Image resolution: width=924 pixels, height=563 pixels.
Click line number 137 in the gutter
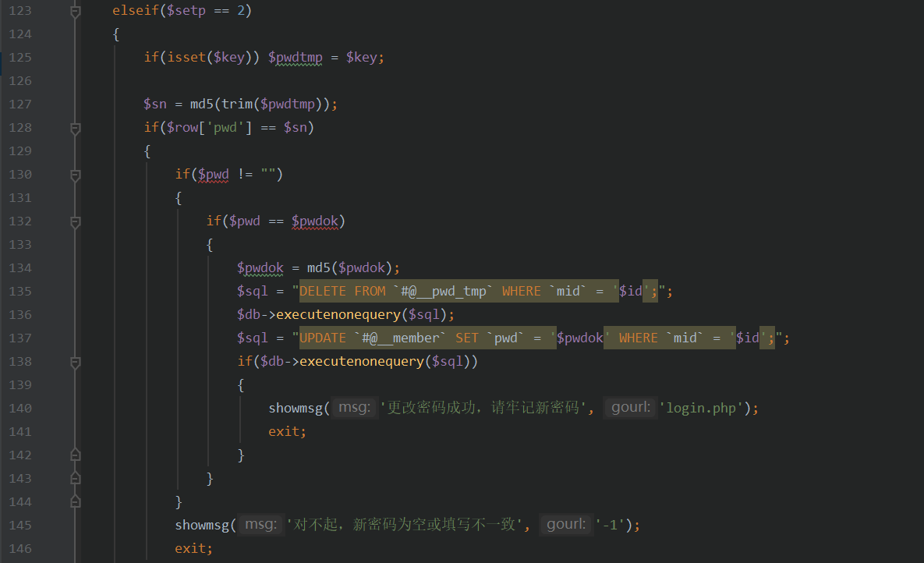click(20, 338)
